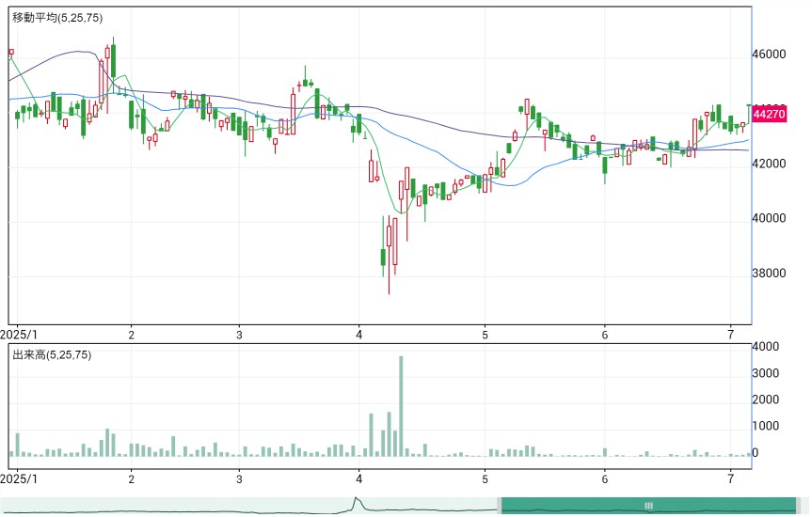Viewport: 812px width, 517px height.
Task: Click the right gray handle of range selector
Action: [799, 506]
